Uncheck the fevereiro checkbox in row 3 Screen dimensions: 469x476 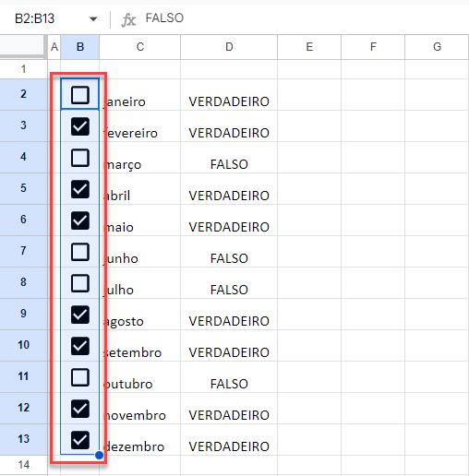click(x=80, y=126)
